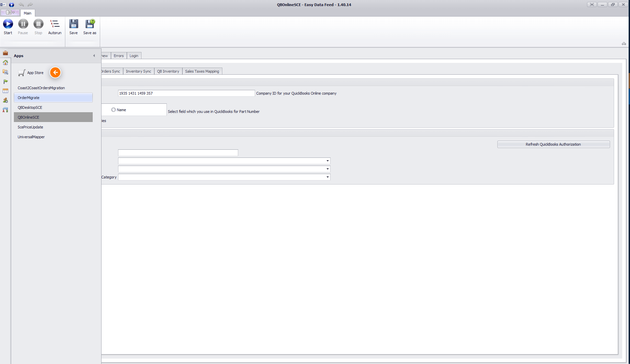Image resolution: width=630 pixels, height=364 pixels.
Task: Click Refresh QuickBooks Authorization button
Action: [x=554, y=144]
